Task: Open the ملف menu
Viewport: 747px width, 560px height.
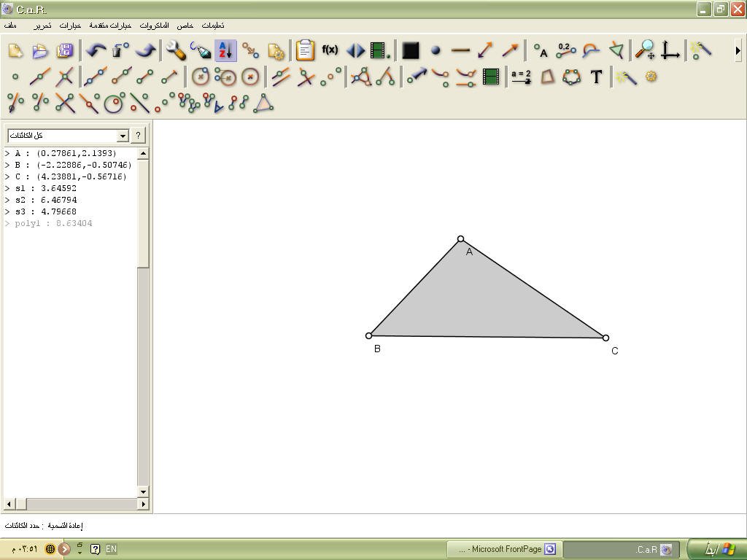Action: [10, 26]
